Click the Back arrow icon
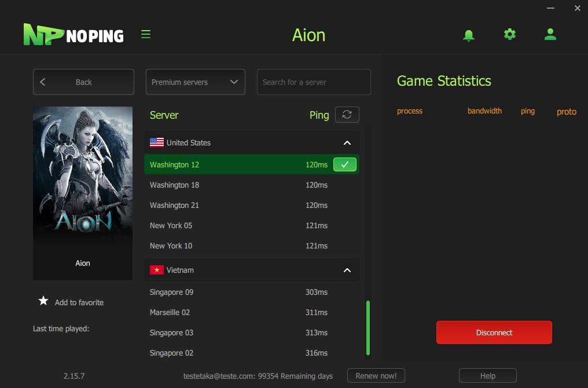Image resolution: width=588 pixels, height=388 pixels. [43, 82]
